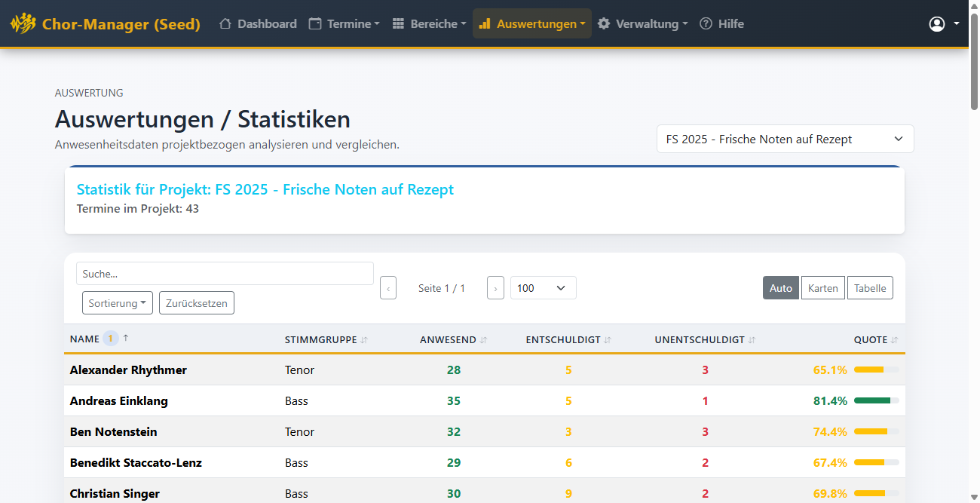Open the Sortierung dropdown
Viewport: 980px width, 503px height.
point(118,303)
